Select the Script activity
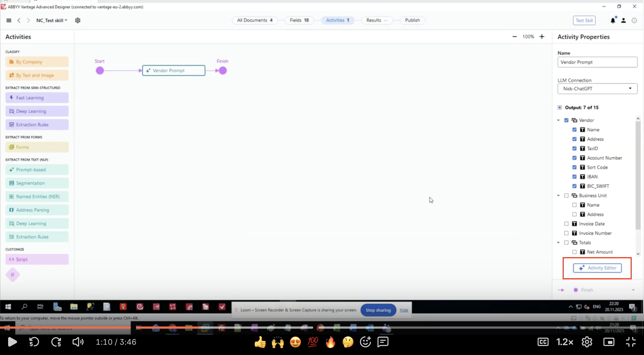The height and width of the screenshot is (355, 644). point(37,259)
